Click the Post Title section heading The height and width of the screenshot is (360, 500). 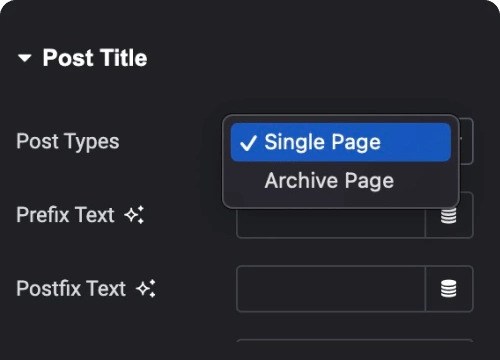click(x=95, y=58)
